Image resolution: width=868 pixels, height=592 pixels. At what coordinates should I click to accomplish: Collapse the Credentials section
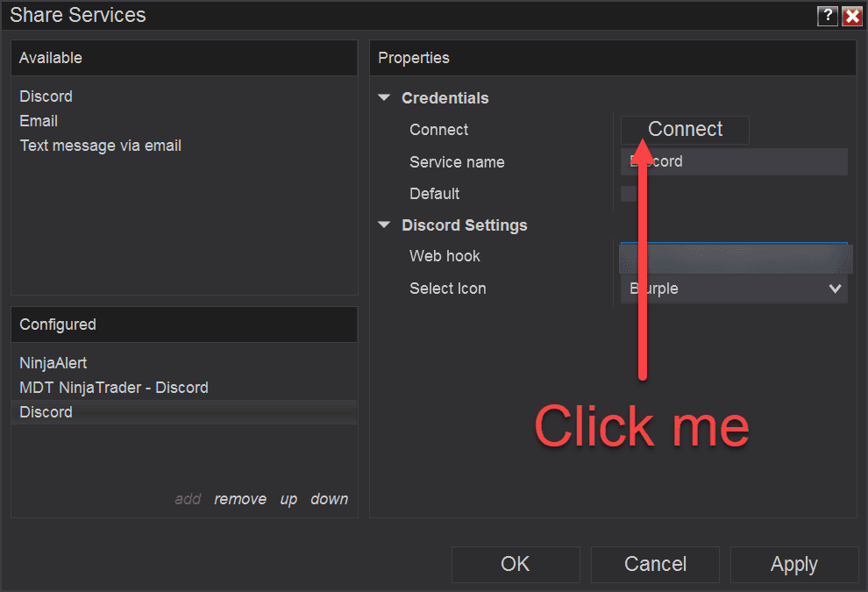pyautogui.click(x=384, y=97)
